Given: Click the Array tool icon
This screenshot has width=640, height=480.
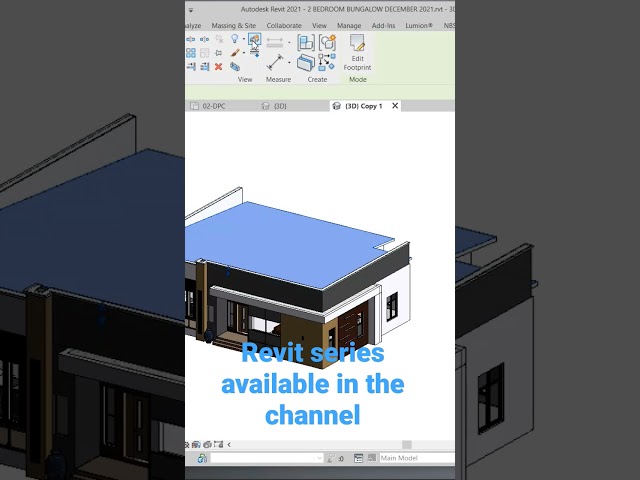Looking at the screenshot, I should [191, 53].
